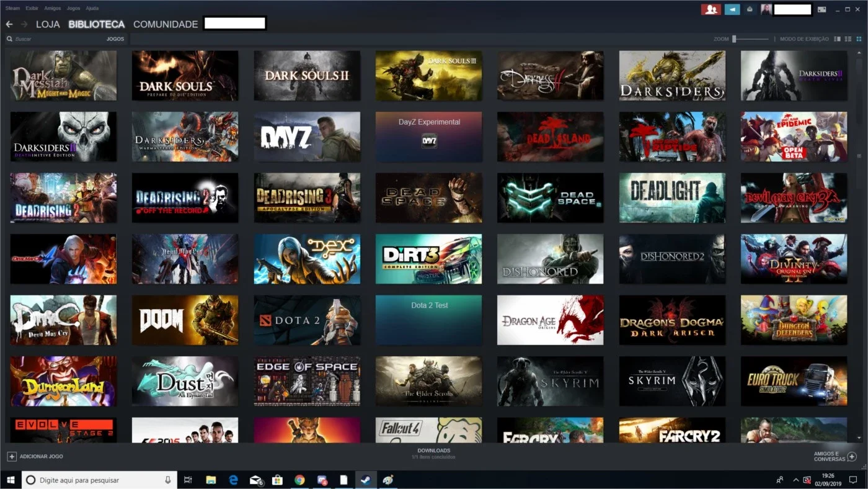Screen dimensions: 868x489
Task: Select the grid view display mode
Action: tap(859, 39)
